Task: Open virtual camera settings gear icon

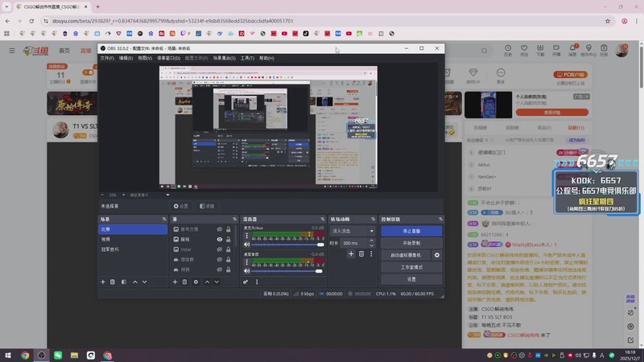Action: 437,255
